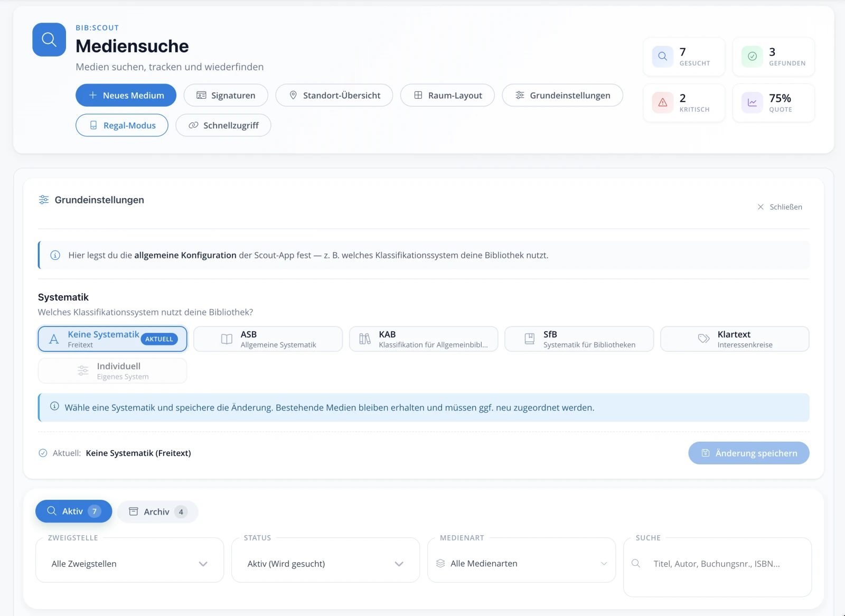Click the blue Mediensuche magnifier logo icon
The image size is (845, 616).
click(x=49, y=40)
